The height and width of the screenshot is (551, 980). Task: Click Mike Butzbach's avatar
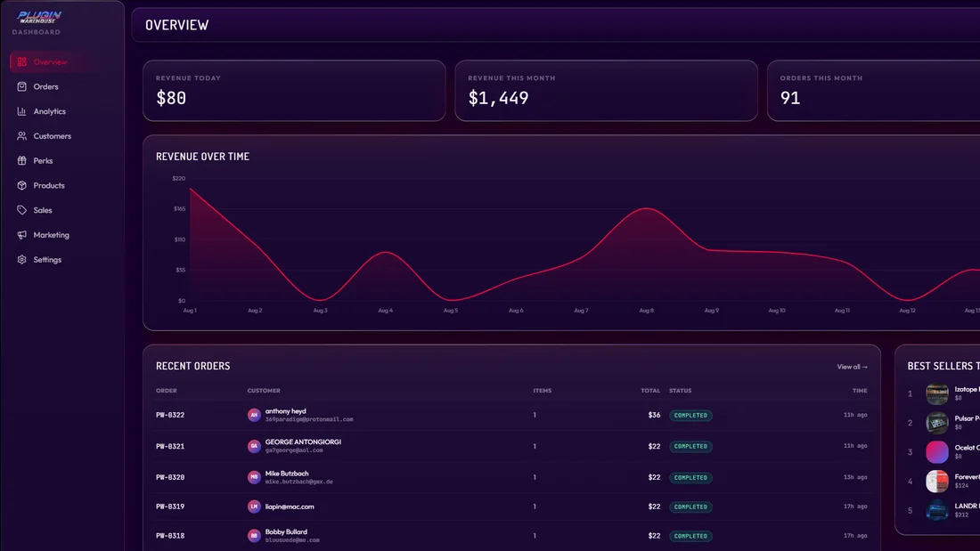tap(254, 477)
